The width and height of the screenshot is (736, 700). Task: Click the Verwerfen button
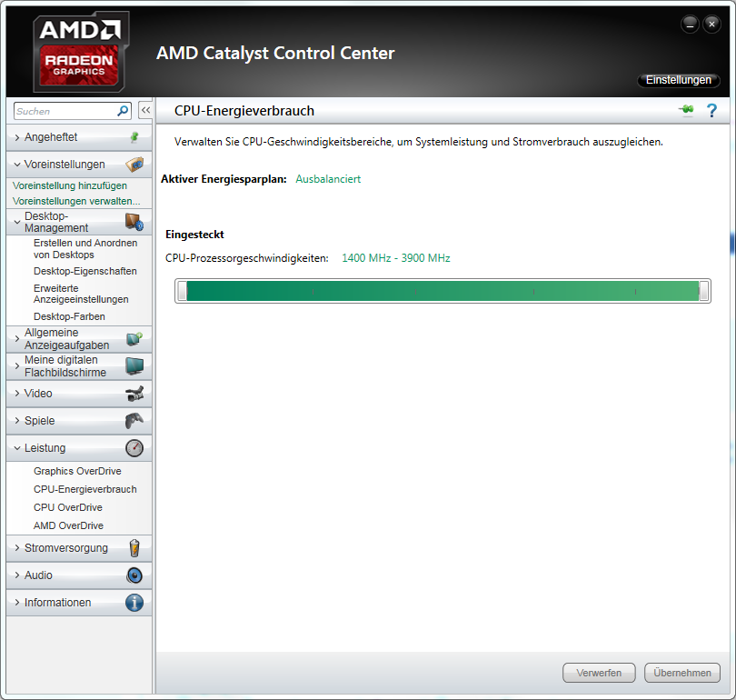tap(599, 673)
